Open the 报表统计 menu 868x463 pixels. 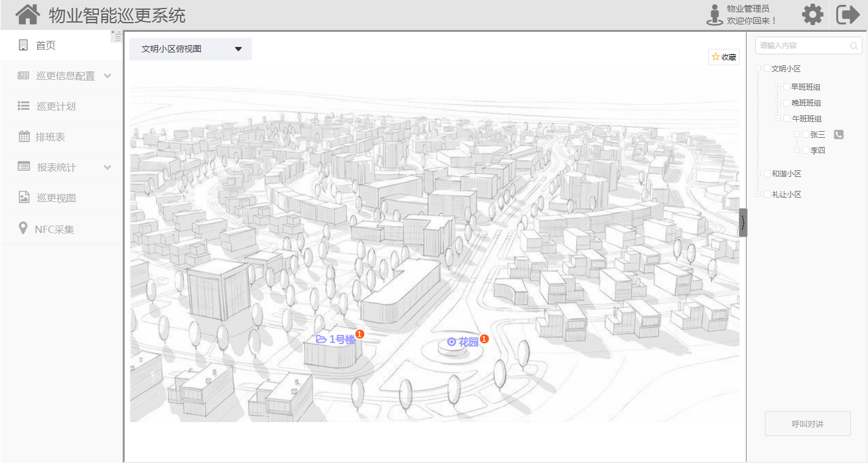click(62, 167)
